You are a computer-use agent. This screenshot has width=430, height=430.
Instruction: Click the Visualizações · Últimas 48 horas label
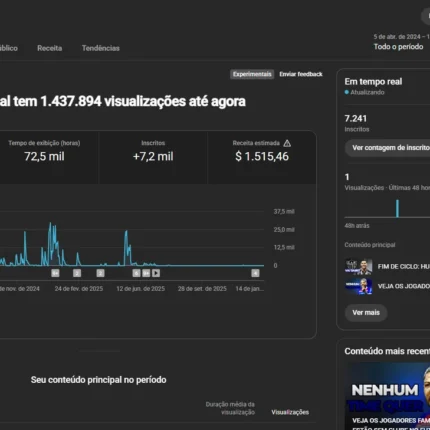(387, 188)
